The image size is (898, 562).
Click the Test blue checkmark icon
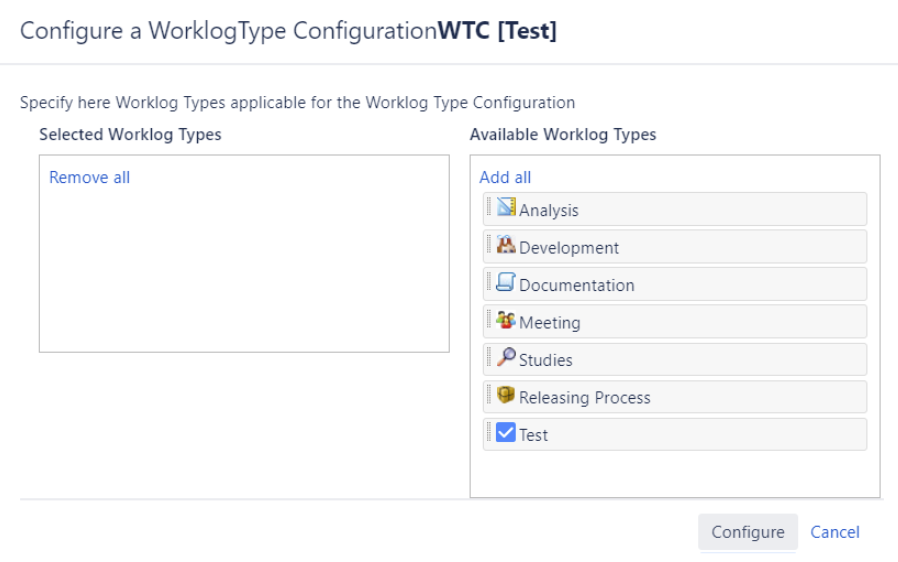point(506,433)
